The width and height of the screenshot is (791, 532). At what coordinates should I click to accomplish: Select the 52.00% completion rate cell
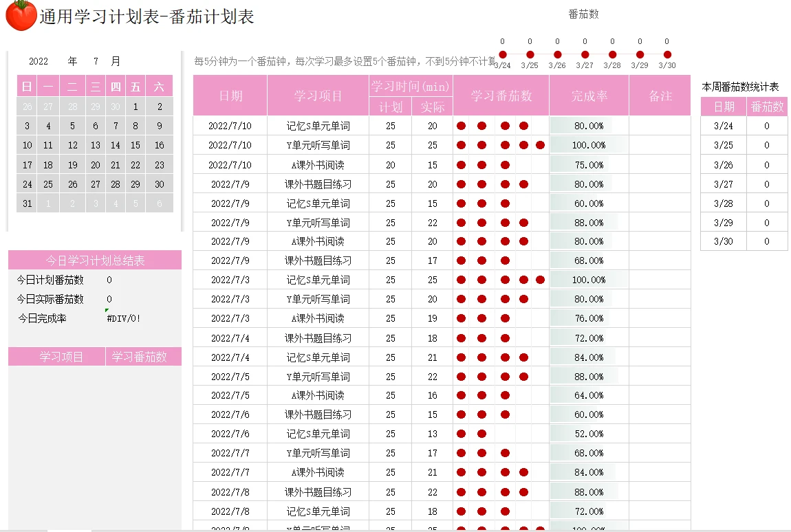(x=589, y=434)
